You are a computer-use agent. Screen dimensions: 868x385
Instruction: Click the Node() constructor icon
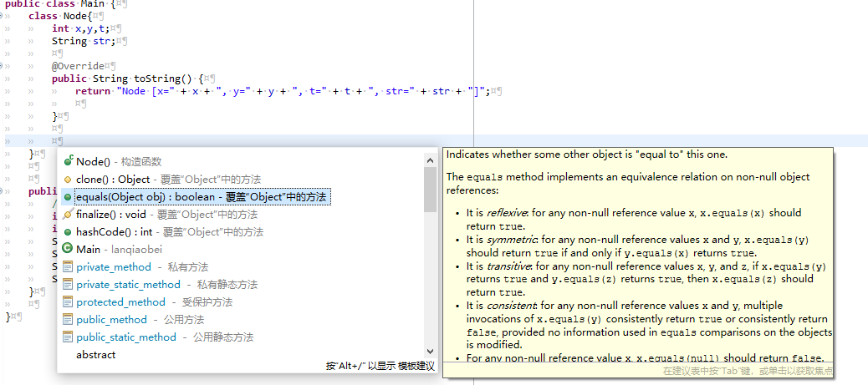(x=68, y=161)
